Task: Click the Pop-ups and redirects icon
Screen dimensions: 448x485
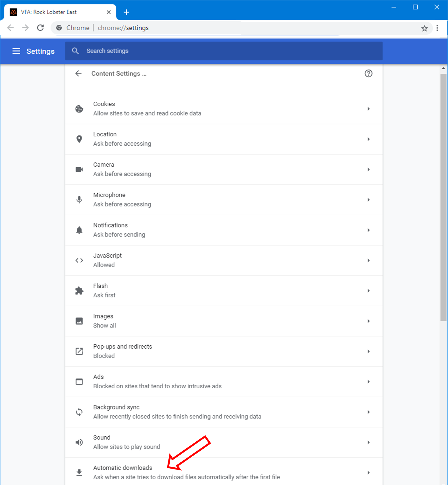Action: coord(79,351)
